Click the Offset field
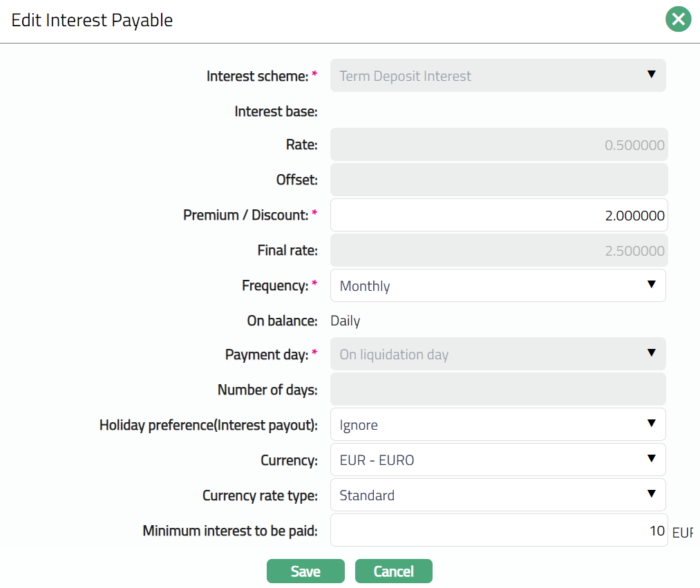 (x=498, y=180)
